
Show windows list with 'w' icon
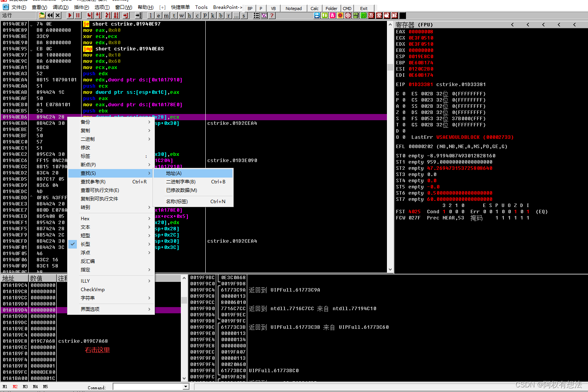(182, 16)
